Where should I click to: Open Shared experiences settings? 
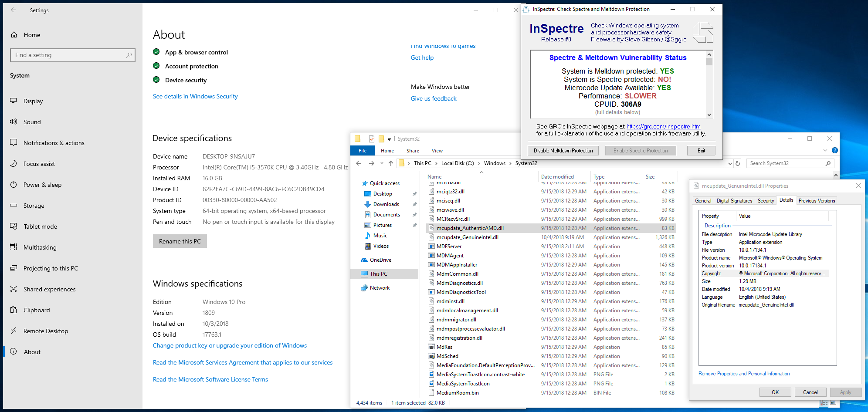[49, 289]
